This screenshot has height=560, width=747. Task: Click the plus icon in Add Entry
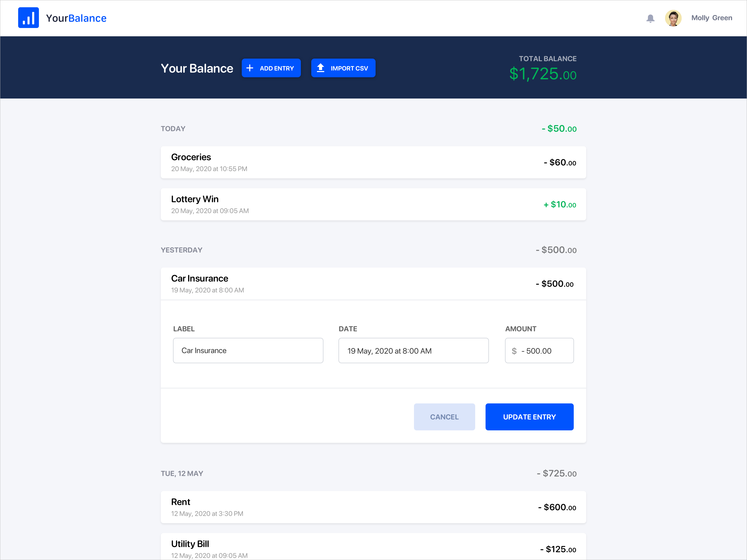click(x=250, y=68)
